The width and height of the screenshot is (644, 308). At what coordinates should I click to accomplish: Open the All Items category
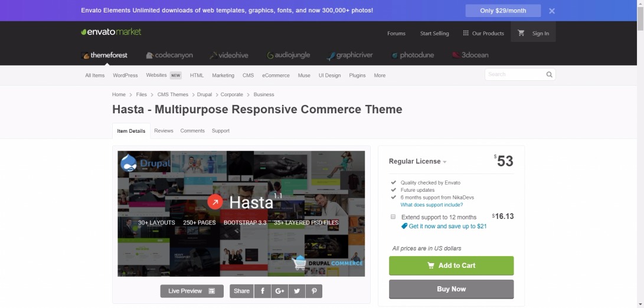[95, 75]
